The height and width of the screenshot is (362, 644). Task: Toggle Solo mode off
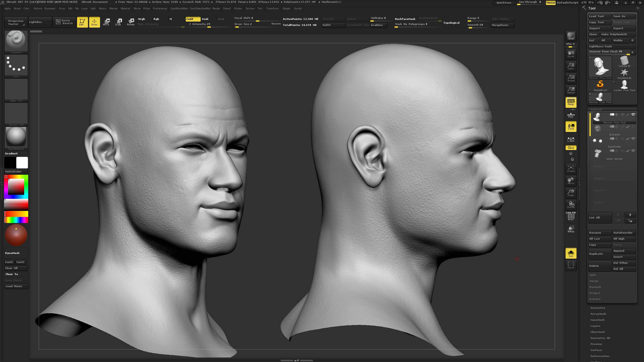coord(571,253)
